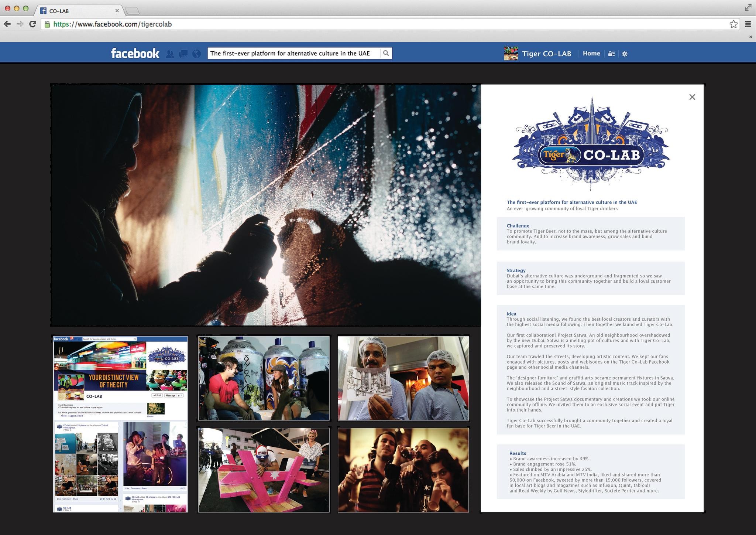
Task: Open the pink picnic table thumbnail
Action: click(x=264, y=470)
